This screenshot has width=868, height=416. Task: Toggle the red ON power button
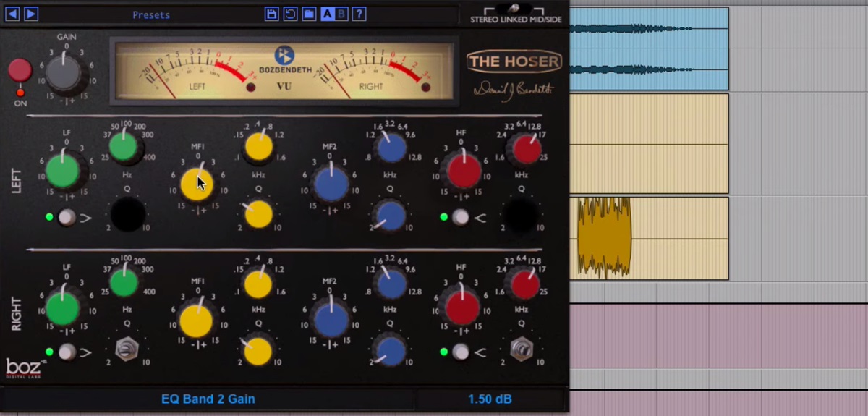20,71
